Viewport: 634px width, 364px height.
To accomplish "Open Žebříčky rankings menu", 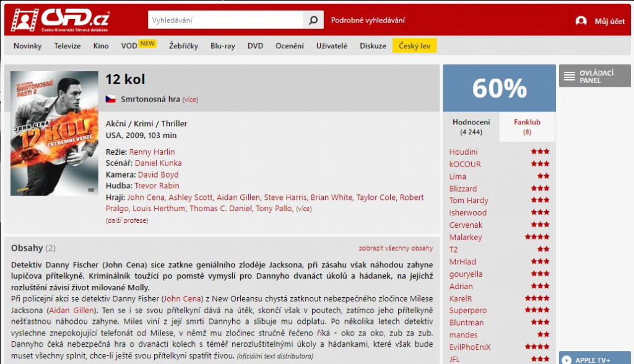I will pos(183,46).
